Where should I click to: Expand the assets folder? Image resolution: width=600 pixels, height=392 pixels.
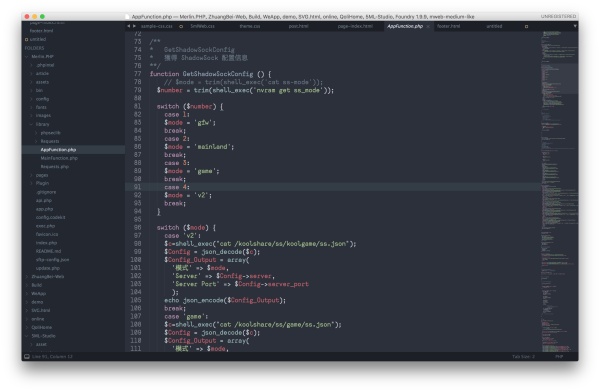[x=31, y=82]
